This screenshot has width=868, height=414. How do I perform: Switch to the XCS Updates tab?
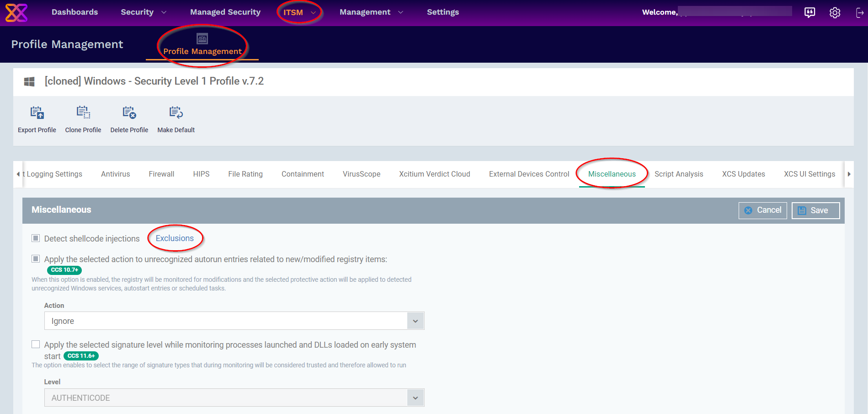743,174
